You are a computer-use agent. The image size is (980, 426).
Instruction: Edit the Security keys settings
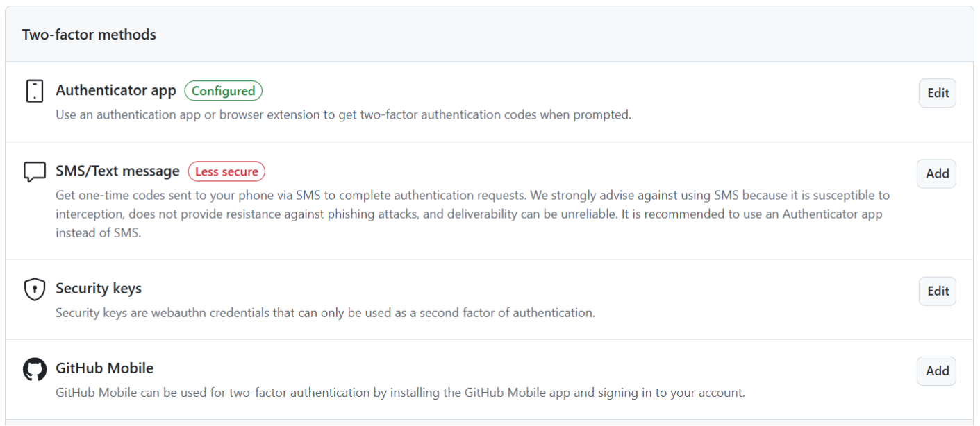pos(937,291)
